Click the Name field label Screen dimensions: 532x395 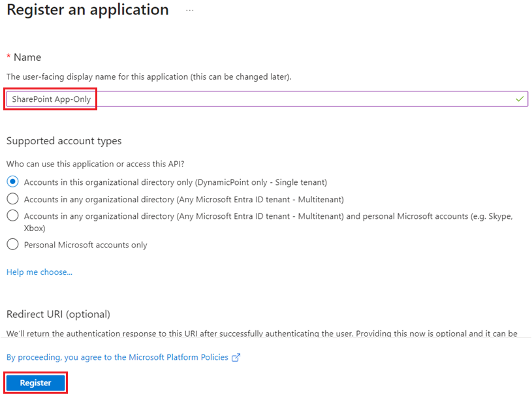[x=27, y=58]
